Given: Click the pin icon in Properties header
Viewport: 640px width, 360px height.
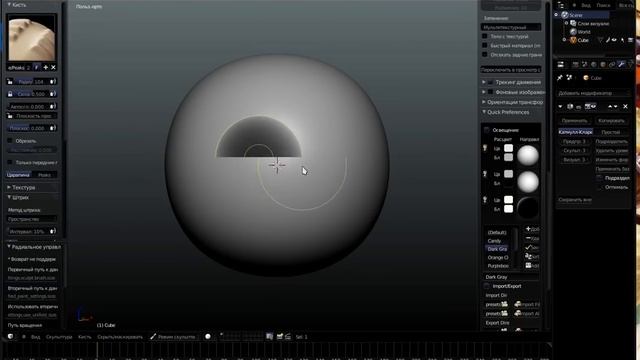Looking at the screenshot, I should click(x=560, y=78).
